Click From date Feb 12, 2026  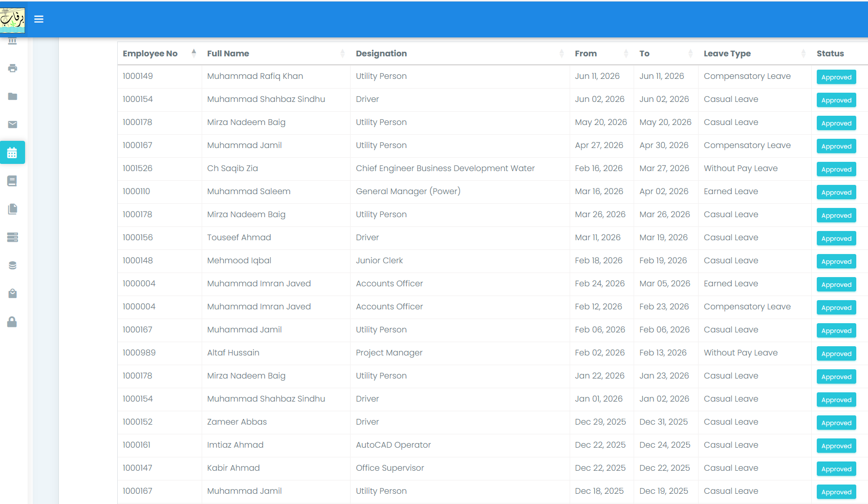point(599,306)
